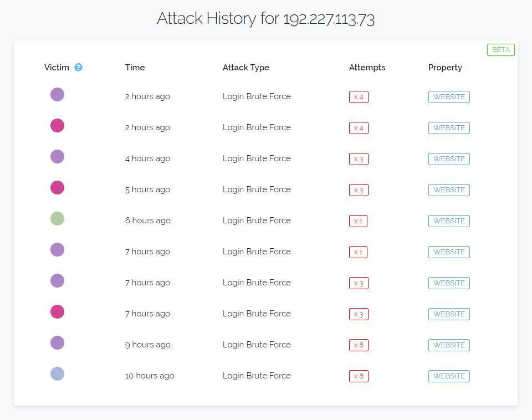Click the Attack Type column header

click(245, 68)
